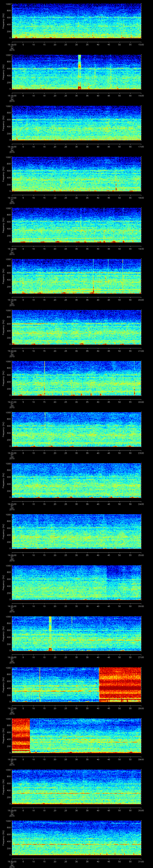153x868 pixels.
Task: Click the 19:14:00 time label
Action: (x=12, y=44)
